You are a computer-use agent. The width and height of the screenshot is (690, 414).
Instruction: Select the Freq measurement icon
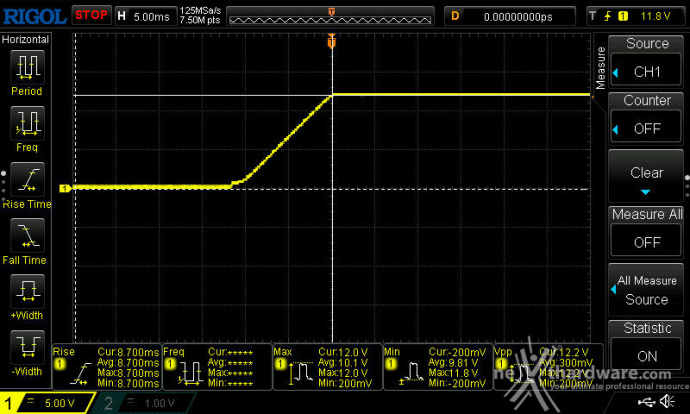click(x=27, y=123)
